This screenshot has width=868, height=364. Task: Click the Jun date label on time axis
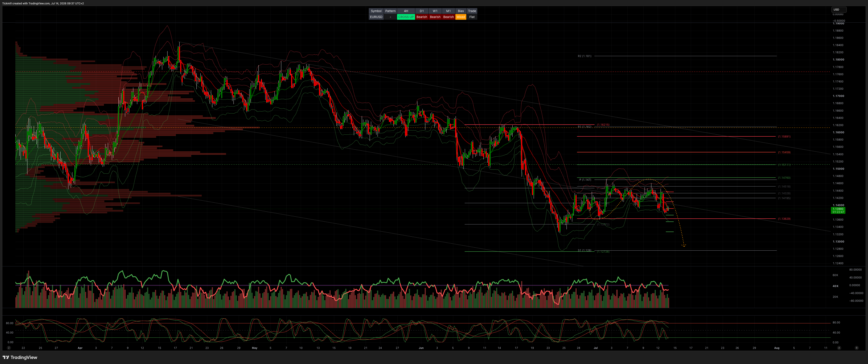(421, 348)
